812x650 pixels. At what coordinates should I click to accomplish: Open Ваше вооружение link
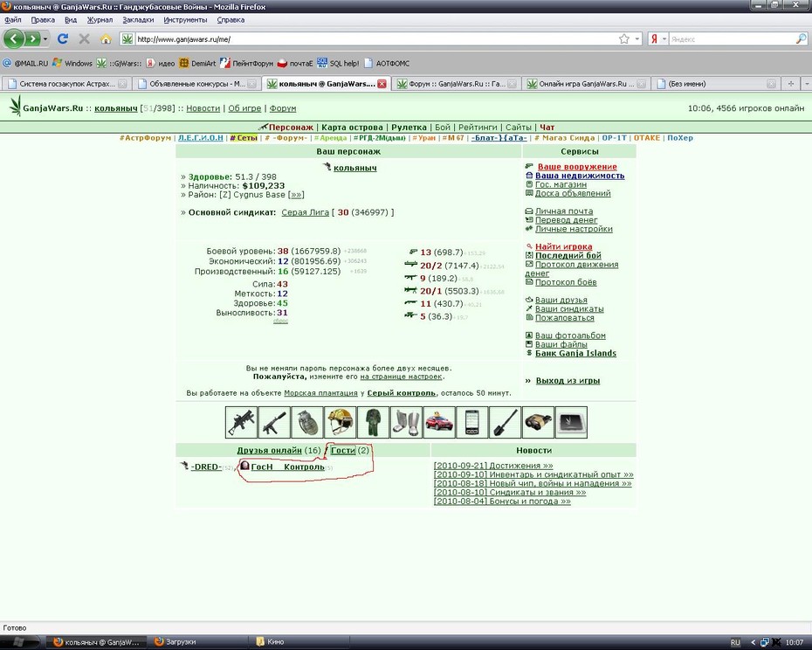click(x=577, y=167)
